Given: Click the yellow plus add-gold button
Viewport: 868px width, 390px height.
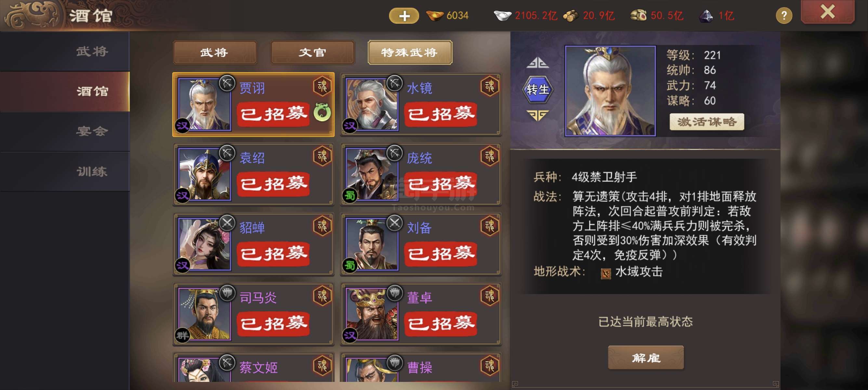Looking at the screenshot, I should [404, 16].
